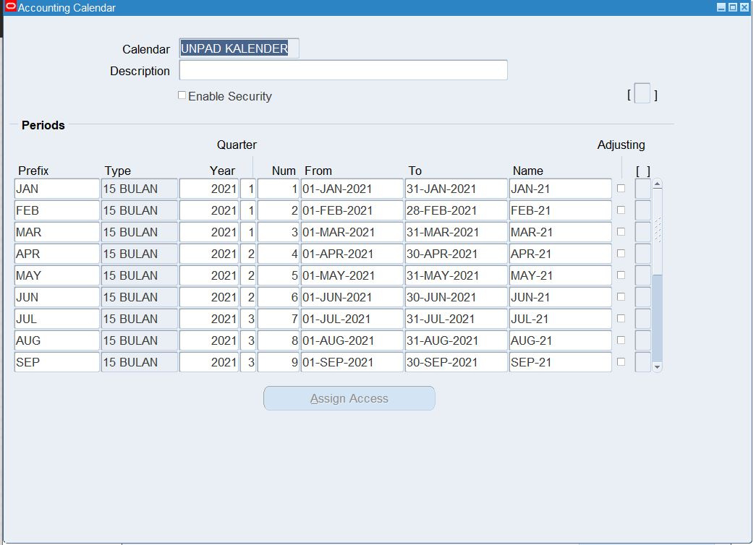Maximize the Accounting Calendar window
The image size is (756, 545).
pyautogui.click(x=733, y=7)
